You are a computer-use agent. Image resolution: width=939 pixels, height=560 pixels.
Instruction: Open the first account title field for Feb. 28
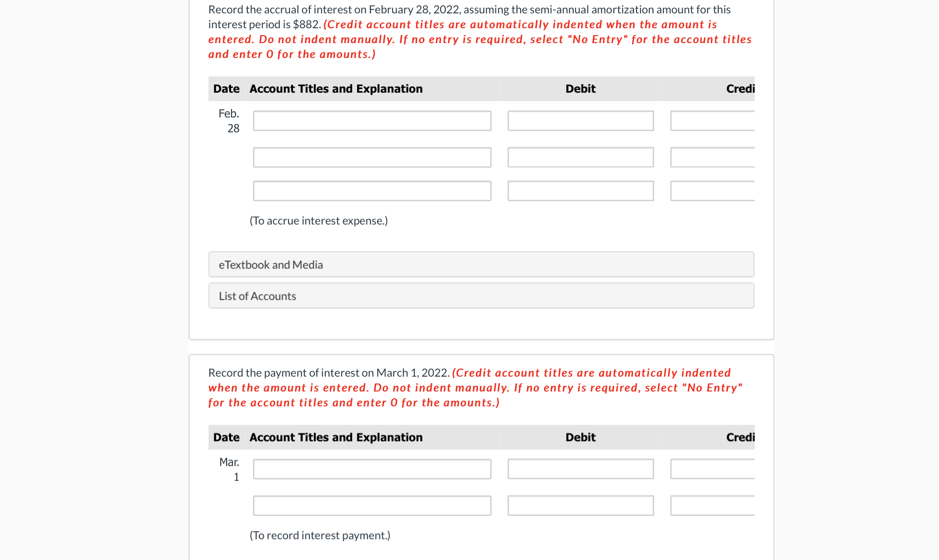[371, 120]
